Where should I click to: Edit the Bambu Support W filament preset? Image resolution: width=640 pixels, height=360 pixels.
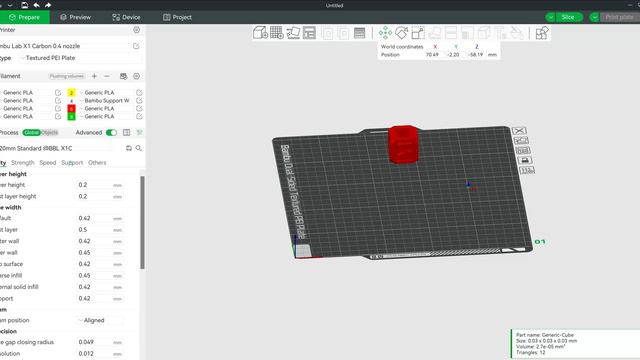tap(139, 100)
